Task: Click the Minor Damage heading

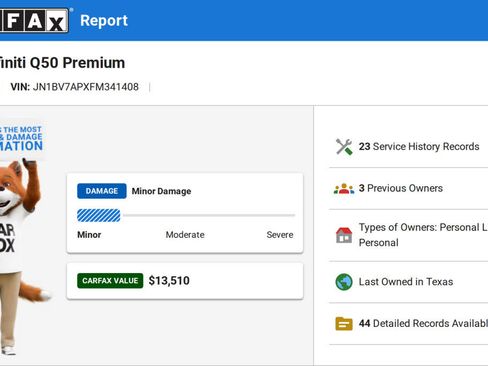Action: 161,191
